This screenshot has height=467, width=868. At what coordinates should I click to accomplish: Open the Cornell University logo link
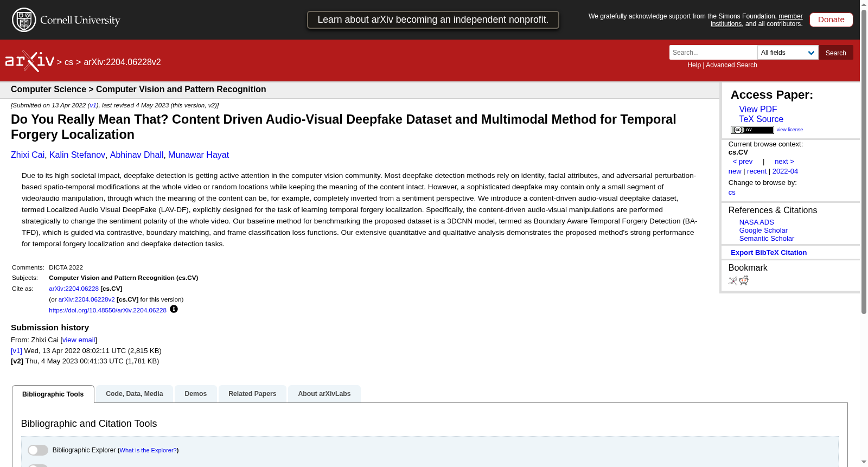click(x=66, y=20)
